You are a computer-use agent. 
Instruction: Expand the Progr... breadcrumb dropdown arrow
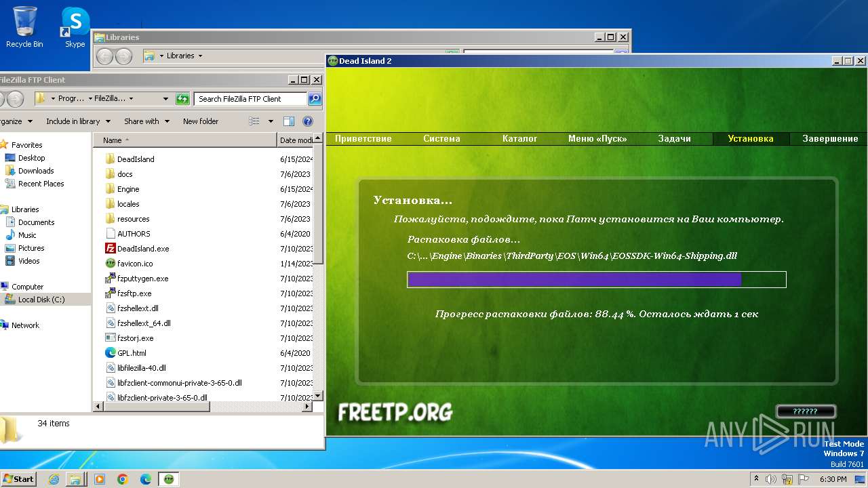pos(90,99)
